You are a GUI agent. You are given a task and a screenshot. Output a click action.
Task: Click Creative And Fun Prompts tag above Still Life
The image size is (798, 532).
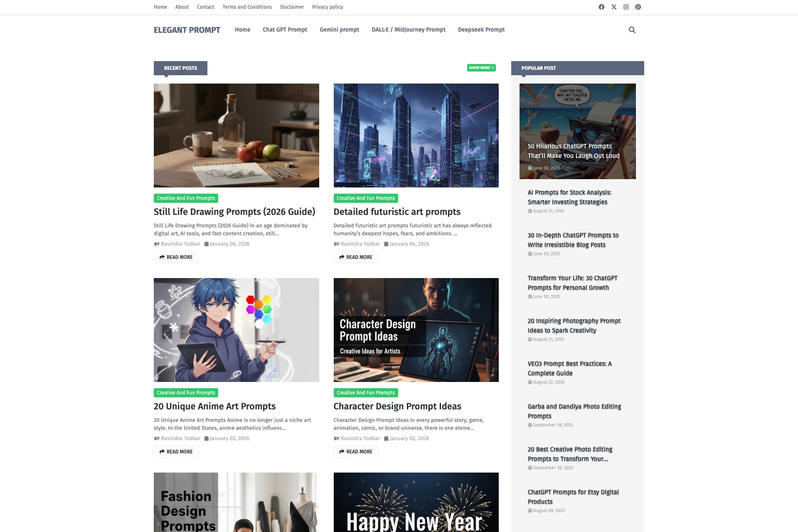(186, 198)
